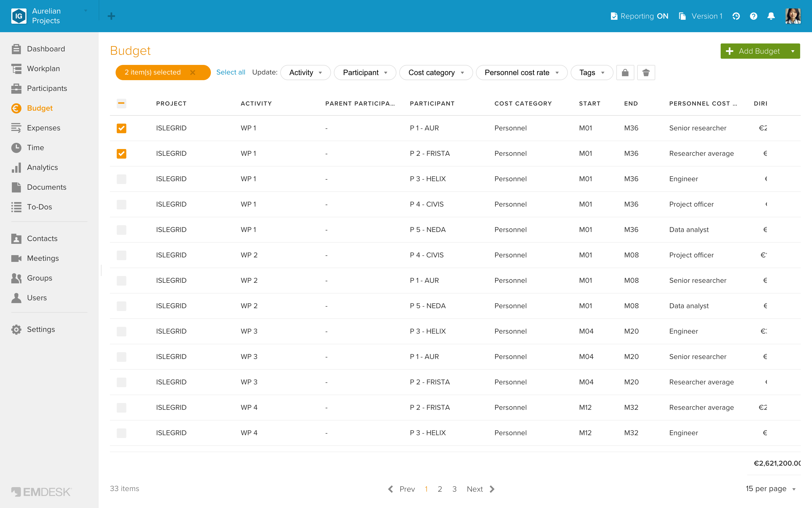The height and width of the screenshot is (508, 812).
Task: Expand the Activity update dropdown
Action: (x=305, y=72)
